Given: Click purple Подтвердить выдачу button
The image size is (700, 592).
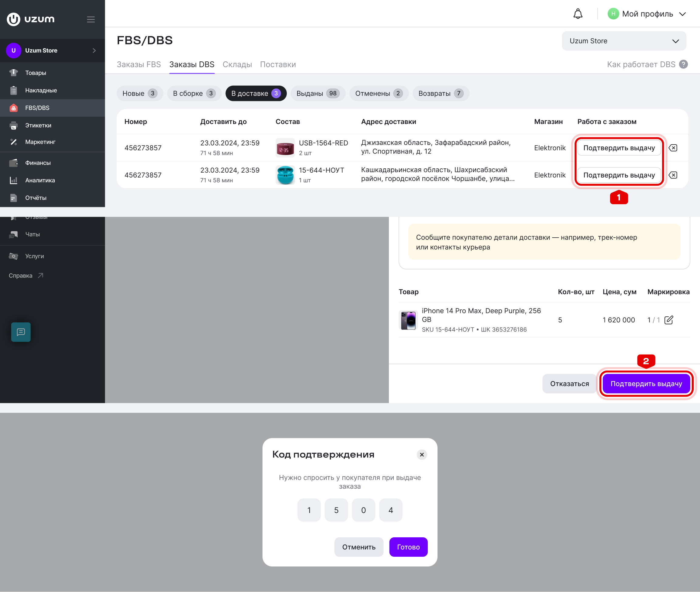Looking at the screenshot, I should click(646, 384).
